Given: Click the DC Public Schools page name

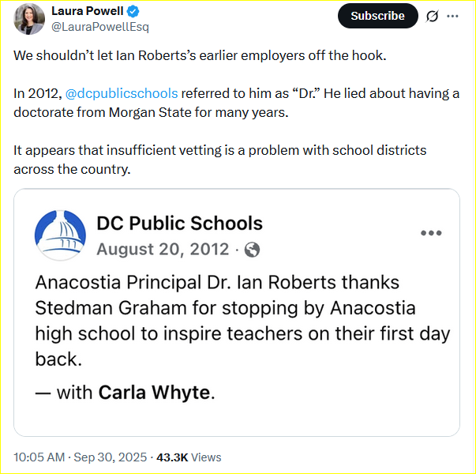Looking at the screenshot, I should click(179, 224).
